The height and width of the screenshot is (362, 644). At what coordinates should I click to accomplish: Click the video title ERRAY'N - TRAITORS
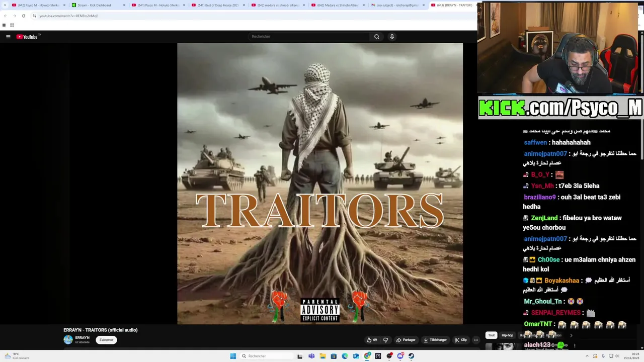coord(101,330)
